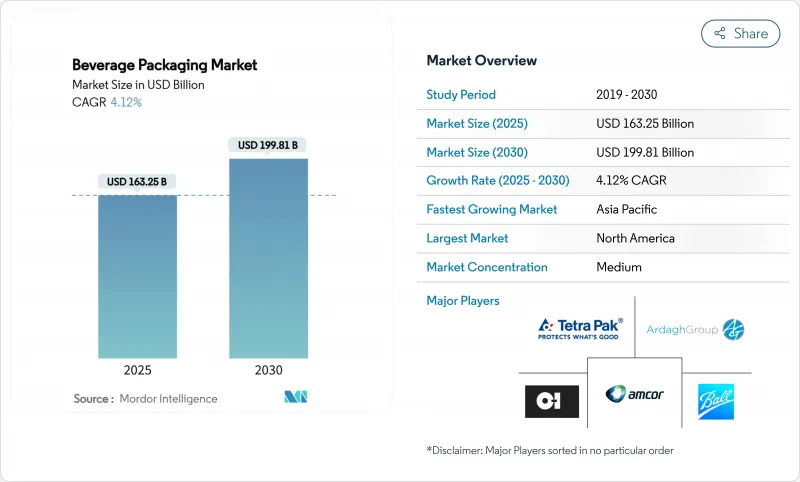Click the CAGR 4.12% value

[x=125, y=102]
